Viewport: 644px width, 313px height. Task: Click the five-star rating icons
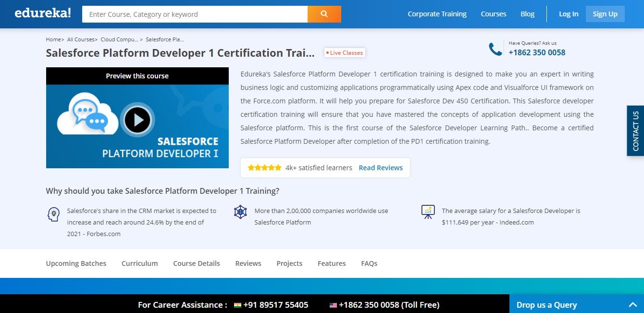click(x=264, y=168)
